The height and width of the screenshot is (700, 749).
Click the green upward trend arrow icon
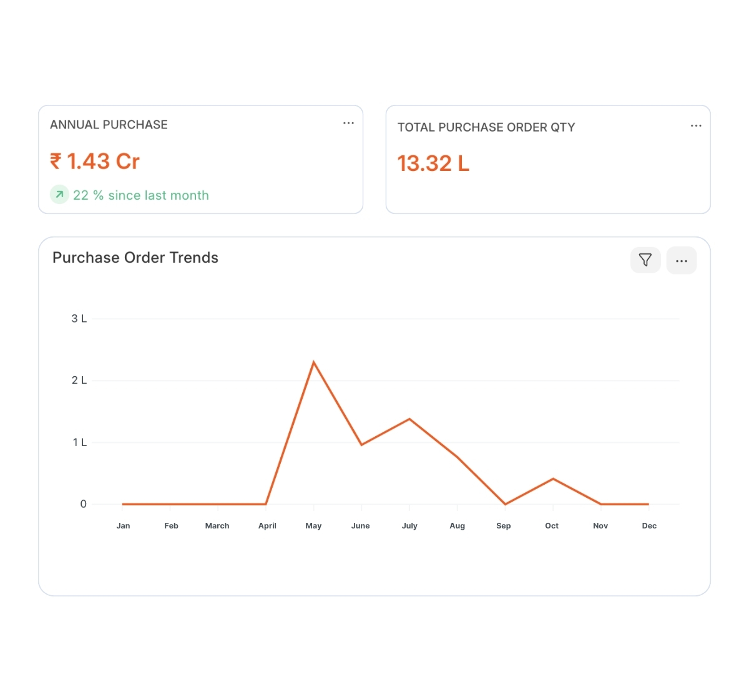coord(59,195)
